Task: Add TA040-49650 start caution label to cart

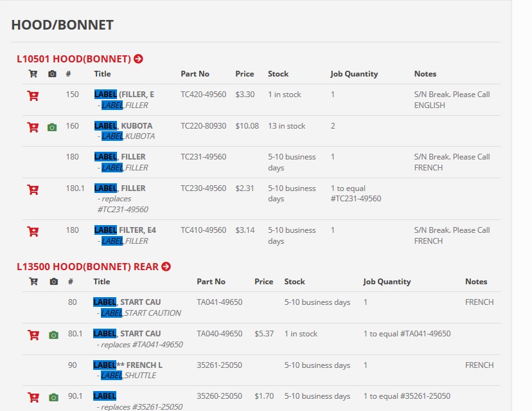Action: point(33,335)
